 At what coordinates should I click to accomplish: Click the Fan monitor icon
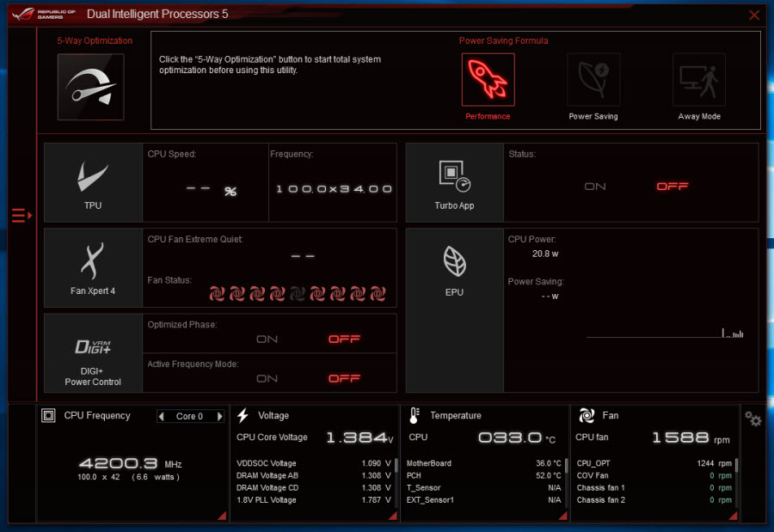coord(587,415)
